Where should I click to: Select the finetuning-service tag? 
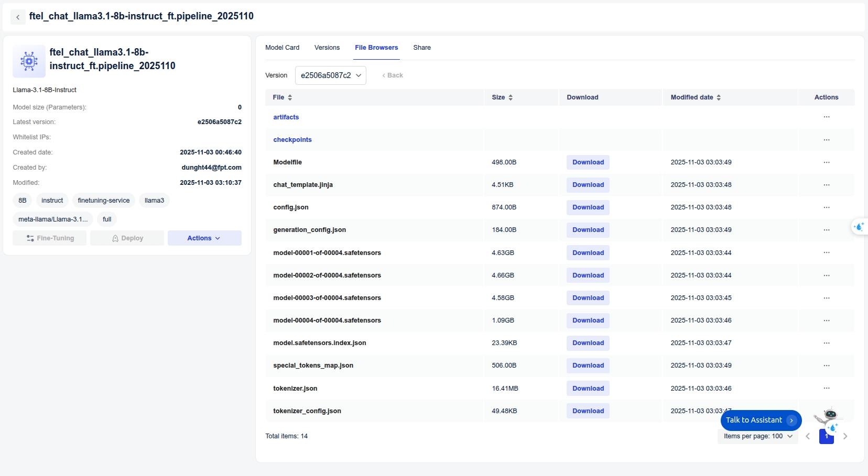(x=104, y=201)
